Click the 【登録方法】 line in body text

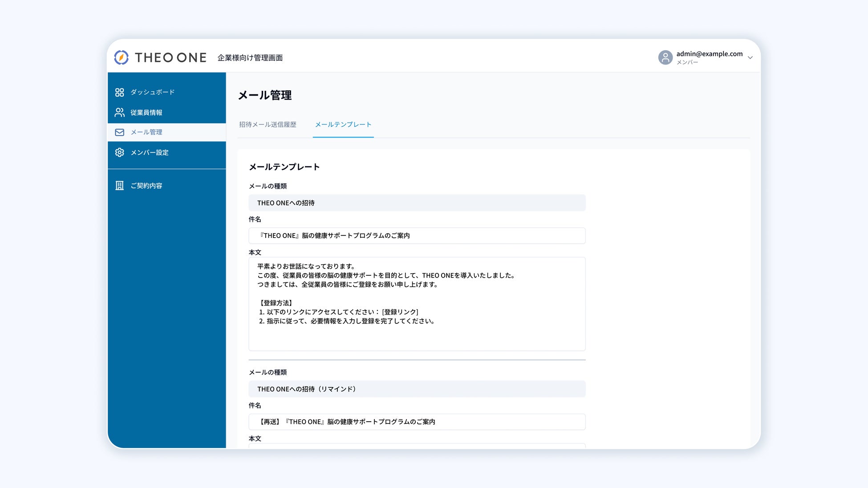click(x=276, y=303)
